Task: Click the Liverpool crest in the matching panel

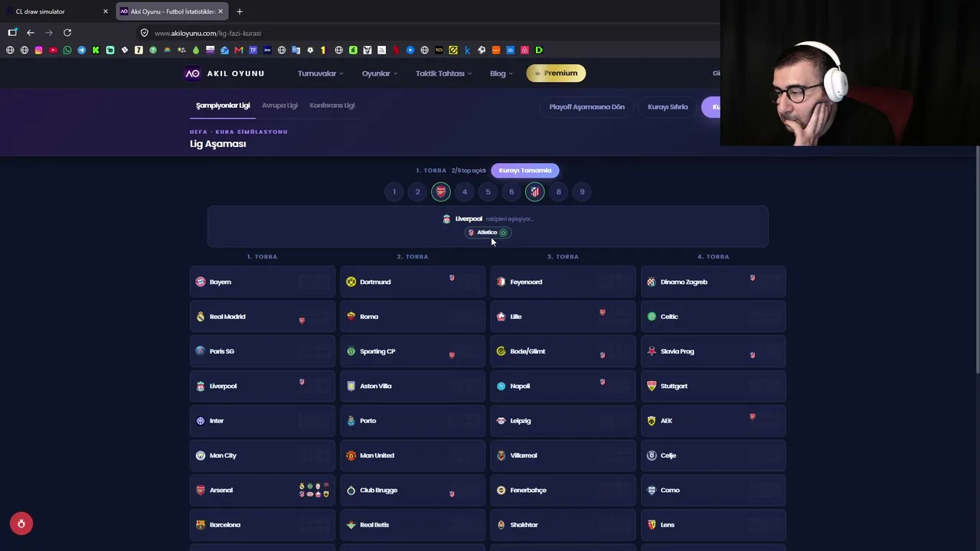Action: pos(446,219)
